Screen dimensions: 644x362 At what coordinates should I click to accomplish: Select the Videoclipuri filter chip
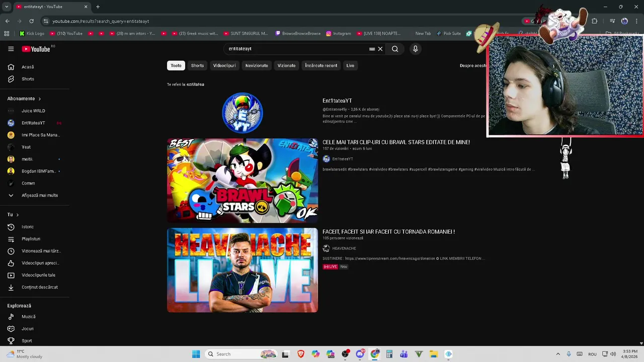click(x=224, y=65)
